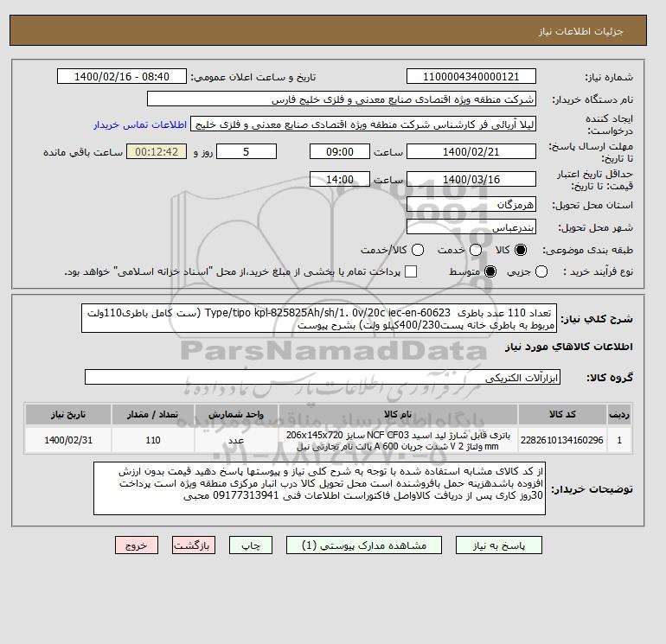Click the delivery province field هرمزگان

[x=471, y=205]
